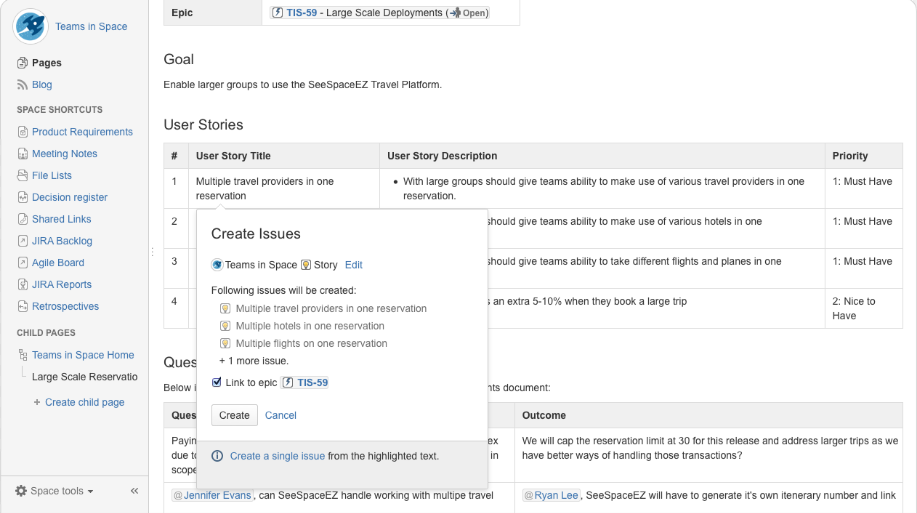Open Product Requirements shortcut
The image size is (917, 513).
point(82,132)
